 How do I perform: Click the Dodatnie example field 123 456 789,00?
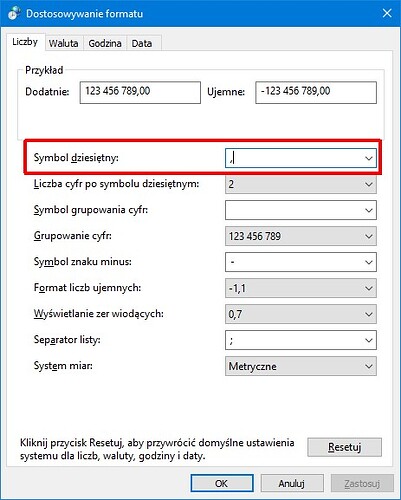[140, 92]
